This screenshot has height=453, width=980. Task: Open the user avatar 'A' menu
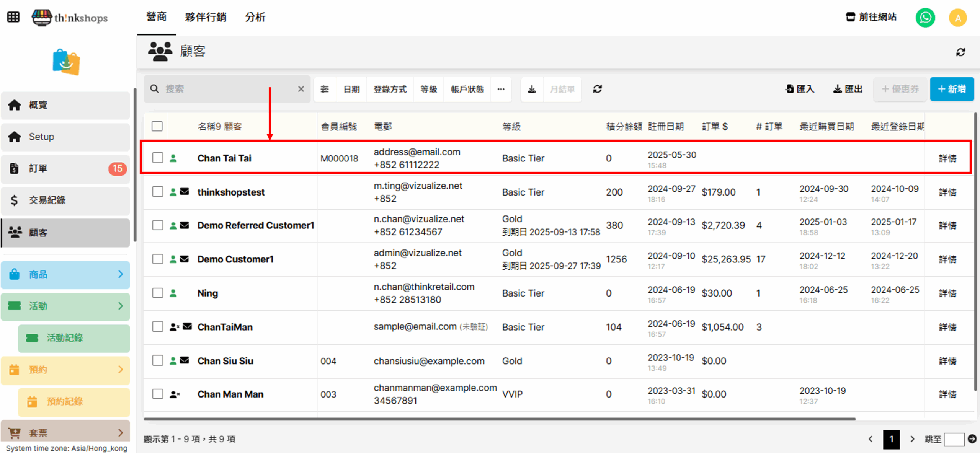point(957,18)
